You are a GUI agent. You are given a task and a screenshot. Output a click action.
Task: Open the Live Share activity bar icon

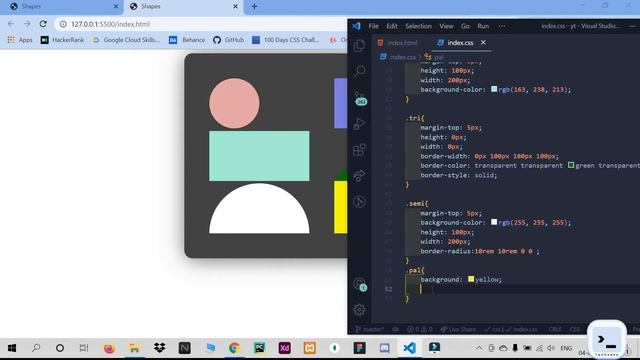(359, 176)
